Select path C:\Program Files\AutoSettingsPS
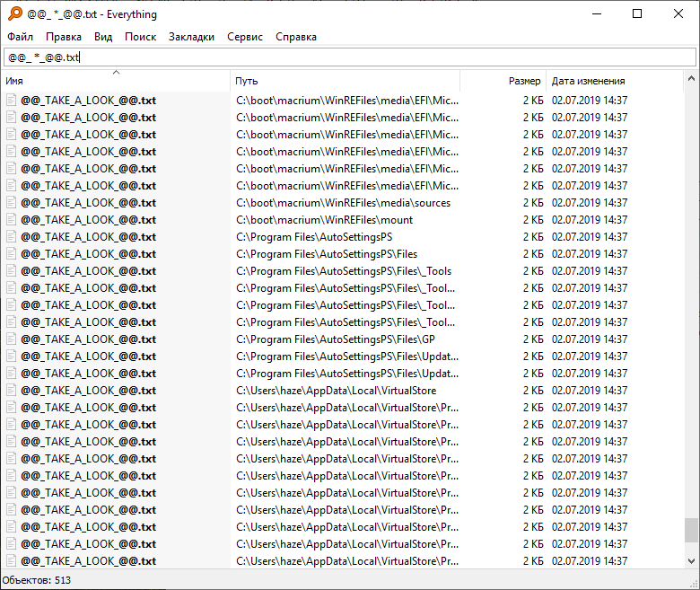Screen dimensions: 700x590 click(x=314, y=237)
